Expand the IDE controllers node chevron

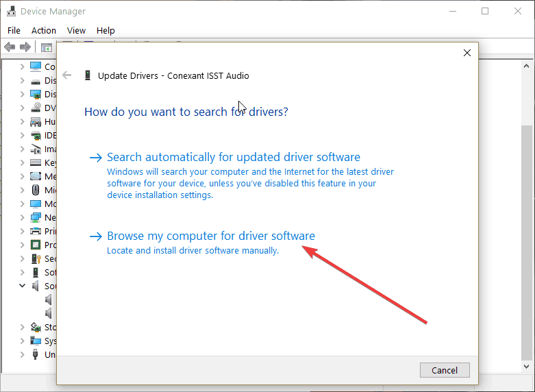click(x=22, y=135)
